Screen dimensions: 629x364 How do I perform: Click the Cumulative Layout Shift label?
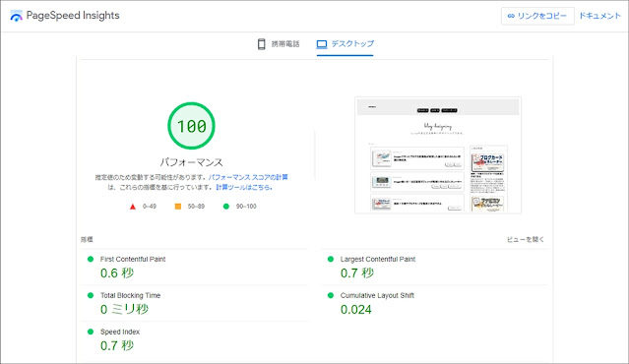click(x=377, y=295)
